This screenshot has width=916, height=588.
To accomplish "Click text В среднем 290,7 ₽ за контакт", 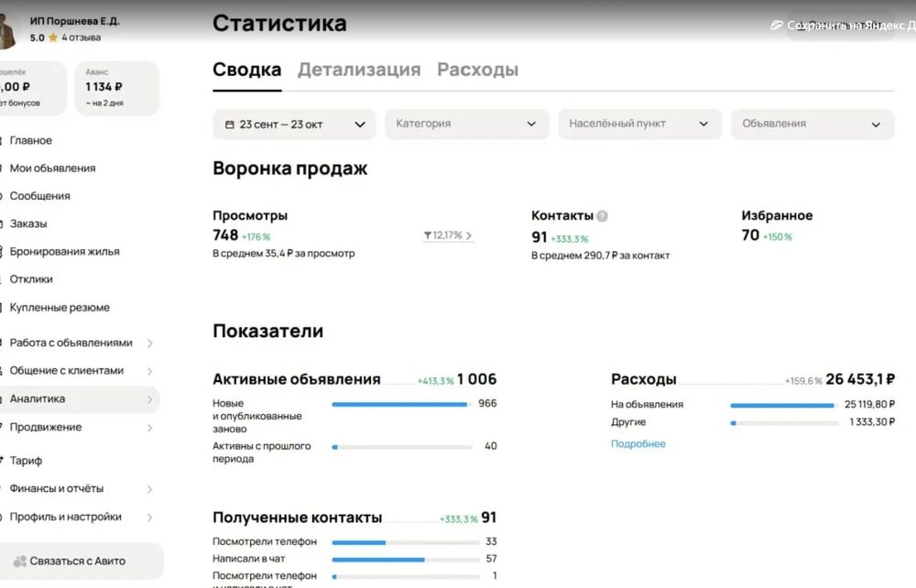I will (x=600, y=256).
